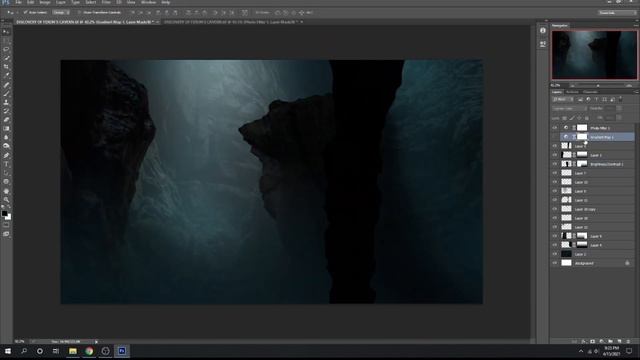Toggle Quick Mask mode icon
The height and width of the screenshot is (360, 640).
[6, 225]
